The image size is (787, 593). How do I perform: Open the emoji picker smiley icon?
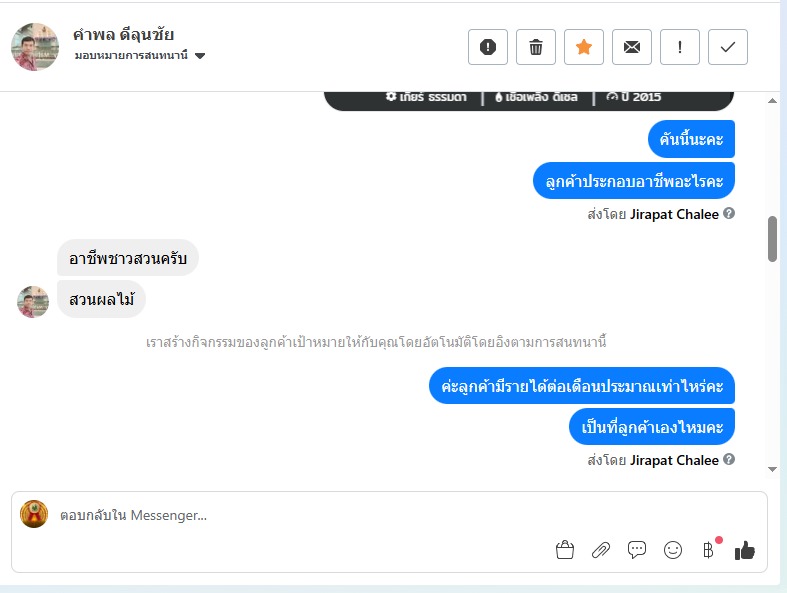(x=673, y=550)
